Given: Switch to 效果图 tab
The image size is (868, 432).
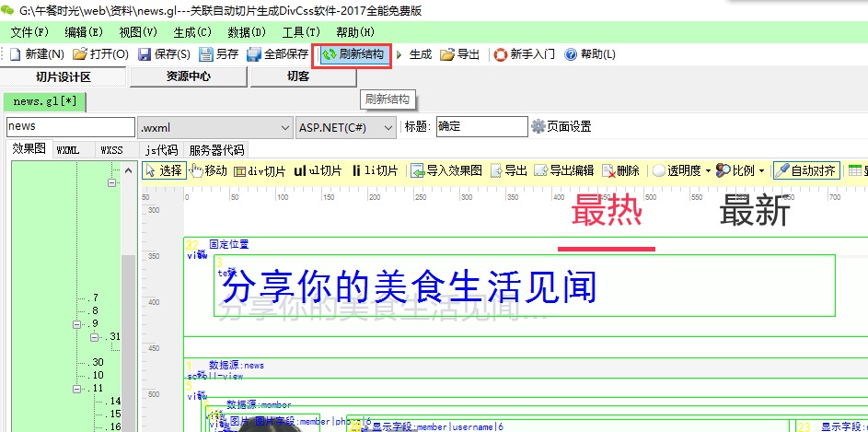Looking at the screenshot, I should (x=29, y=148).
